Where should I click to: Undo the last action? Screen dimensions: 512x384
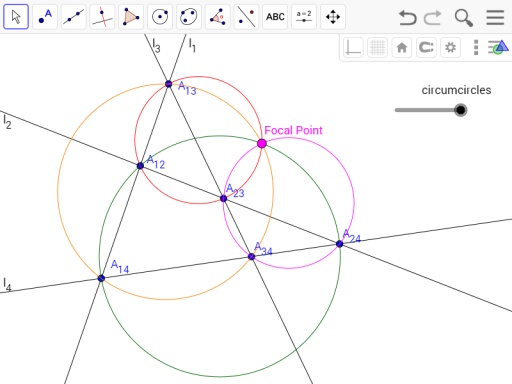(407, 17)
